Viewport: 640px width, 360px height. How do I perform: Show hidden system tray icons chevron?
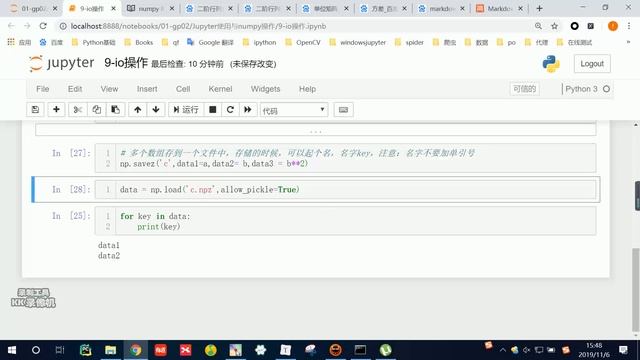(503, 350)
